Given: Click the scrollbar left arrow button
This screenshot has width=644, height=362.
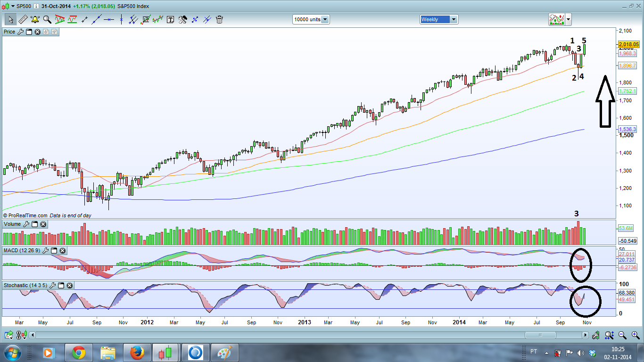Looking at the screenshot, I should 32,335.
